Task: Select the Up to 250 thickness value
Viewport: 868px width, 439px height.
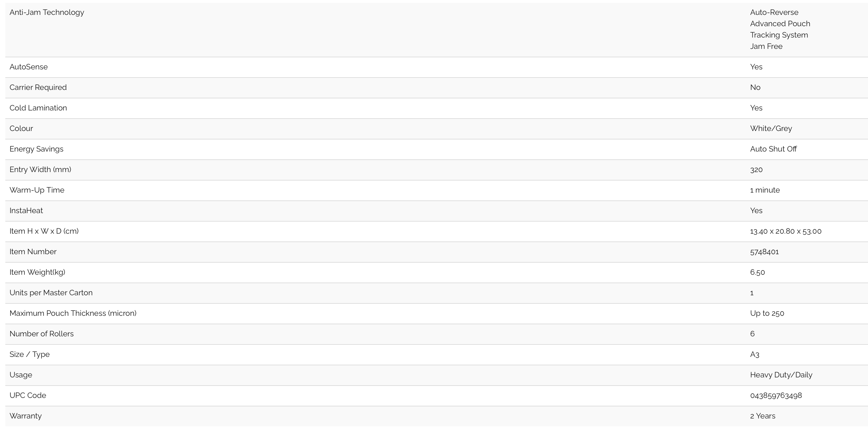Action: (767, 313)
